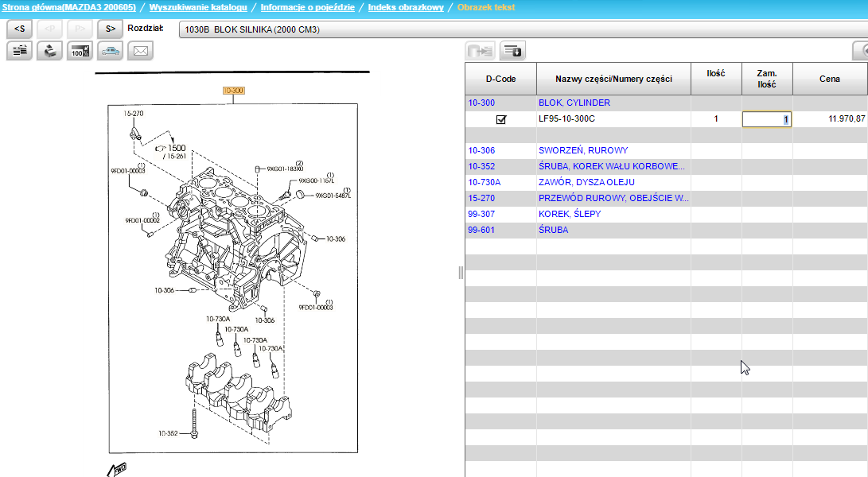Select highlighted 10-300 label in diagram
Screen dimensions: 868x477
coord(234,91)
